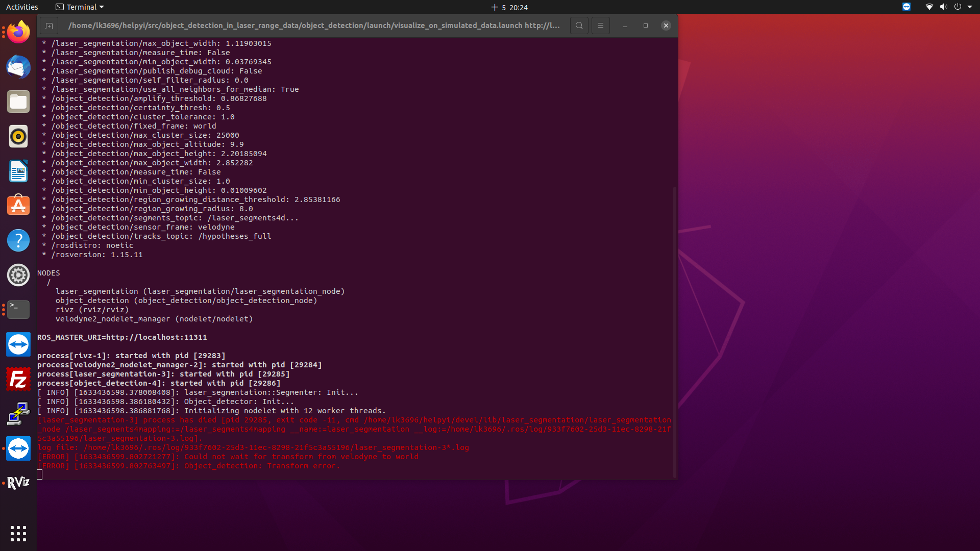Click the terminal vertical scrollbar
The height and width of the screenshot is (551, 980).
coord(675,332)
